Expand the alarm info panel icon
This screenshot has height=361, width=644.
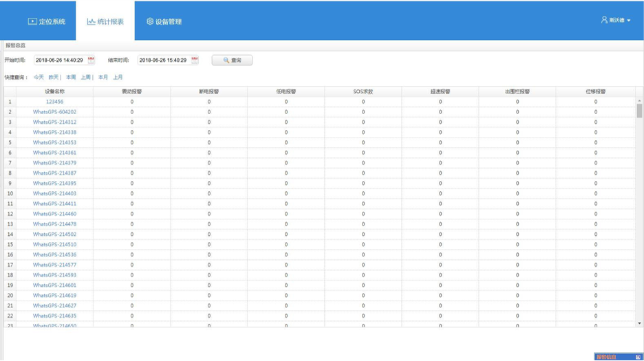click(638, 357)
